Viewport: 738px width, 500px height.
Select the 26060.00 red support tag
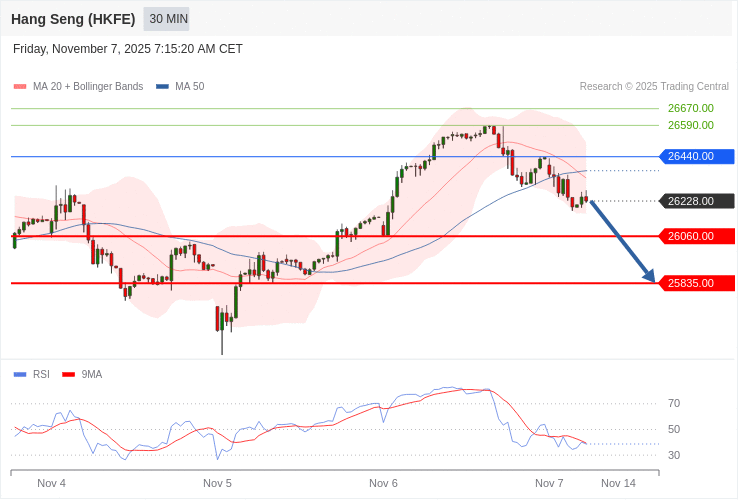(696, 236)
